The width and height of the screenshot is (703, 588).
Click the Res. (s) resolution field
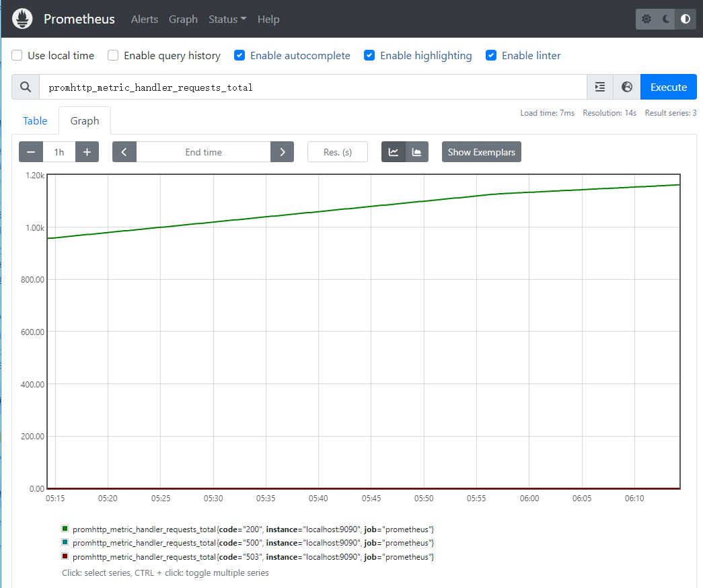point(338,152)
